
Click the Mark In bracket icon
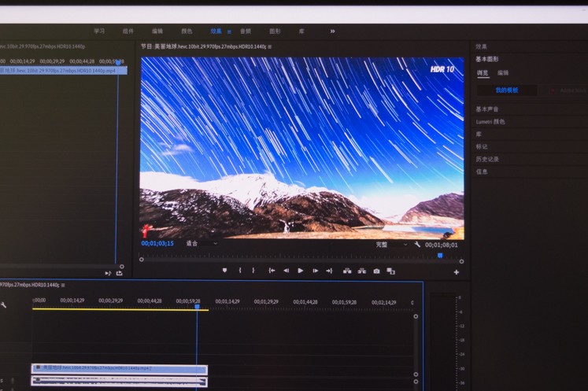point(240,271)
